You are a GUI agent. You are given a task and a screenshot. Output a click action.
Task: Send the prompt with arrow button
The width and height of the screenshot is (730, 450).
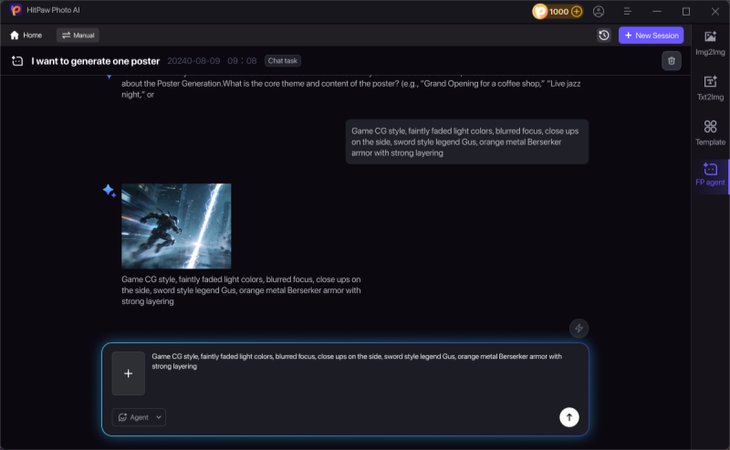click(569, 417)
